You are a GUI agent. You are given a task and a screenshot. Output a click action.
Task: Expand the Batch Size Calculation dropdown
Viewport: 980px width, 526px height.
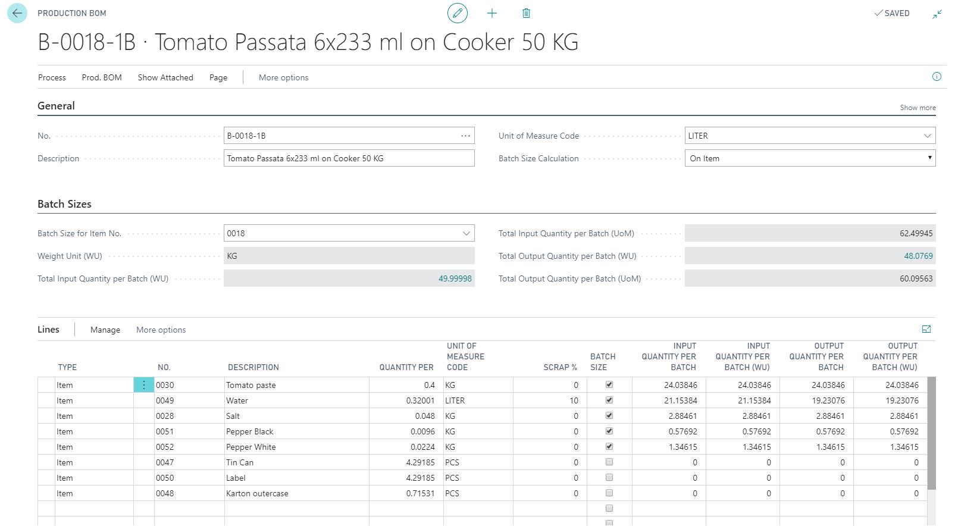(929, 158)
